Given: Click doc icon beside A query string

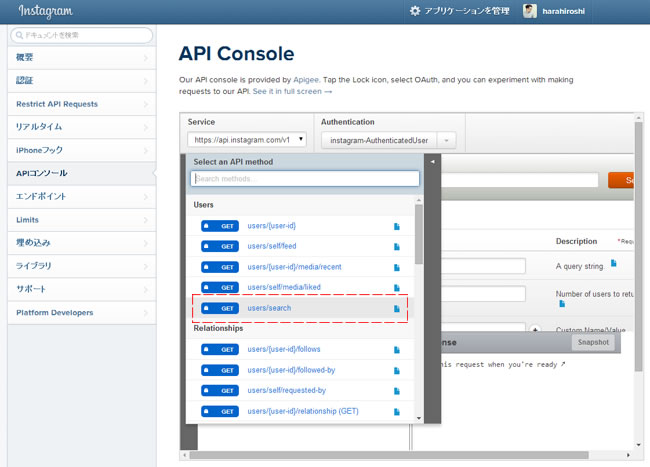Looking at the screenshot, I should pyautogui.click(x=614, y=263).
